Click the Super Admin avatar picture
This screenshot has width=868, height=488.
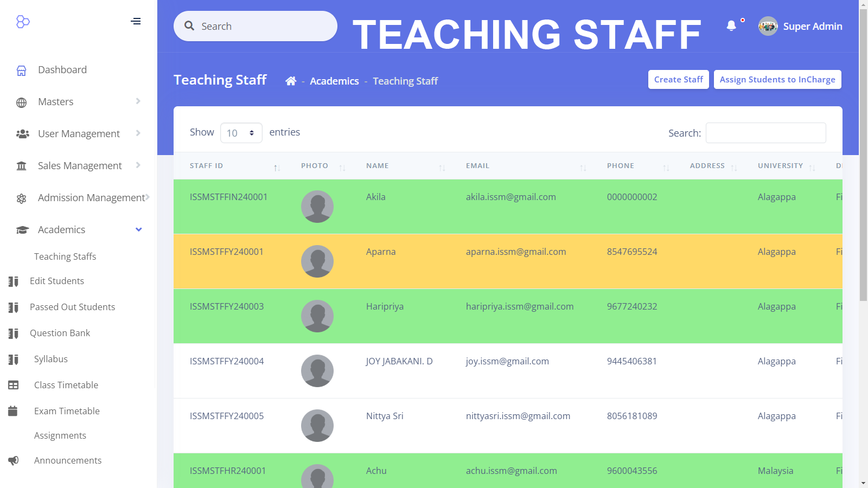click(768, 26)
